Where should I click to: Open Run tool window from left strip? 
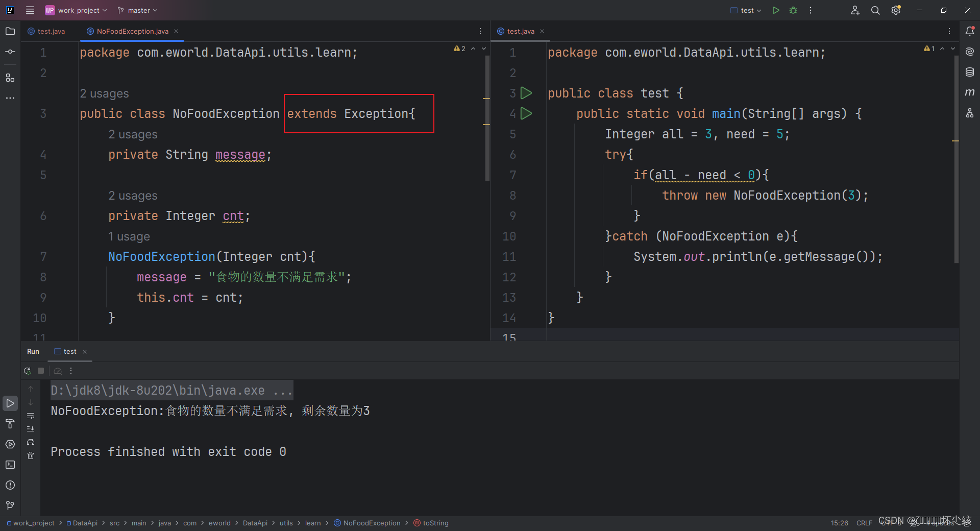tap(10, 403)
